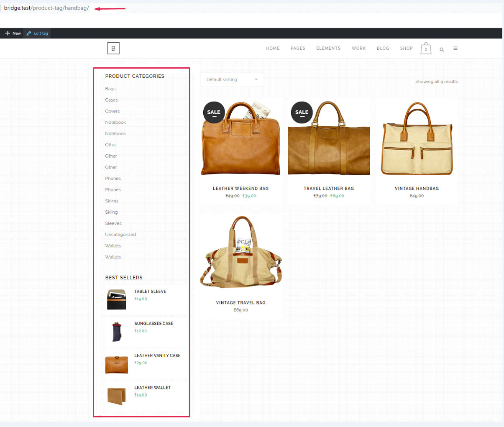
Task: Click the New plus admin item
Action: 13,33
